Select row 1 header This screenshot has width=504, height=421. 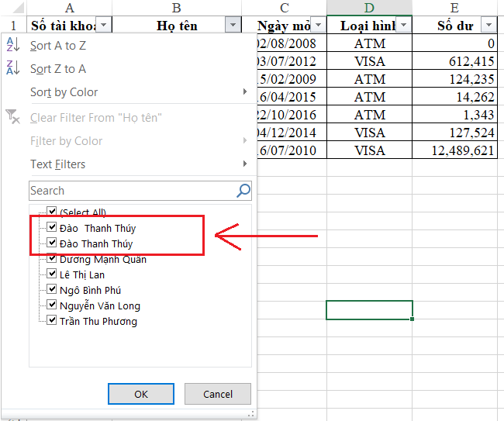point(13,25)
